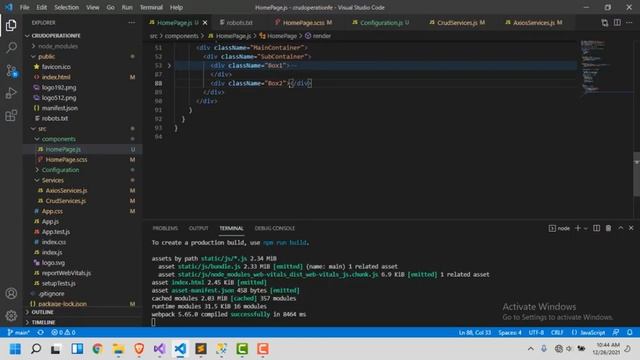The width and height of the screenshot is (640, 360).
Task: Select the render breadcrumb segment
Action: tap(322, 36)
